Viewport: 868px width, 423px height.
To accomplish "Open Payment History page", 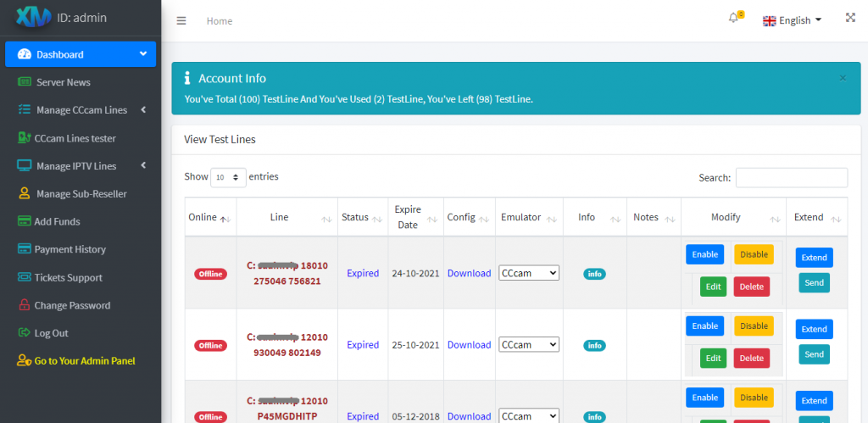I will pos(70,249).
